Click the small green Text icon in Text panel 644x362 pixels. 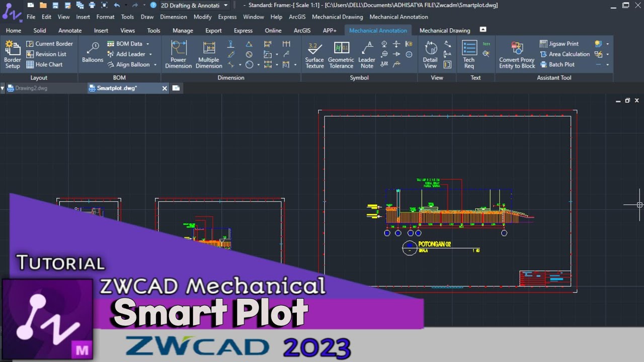[486, 44]
